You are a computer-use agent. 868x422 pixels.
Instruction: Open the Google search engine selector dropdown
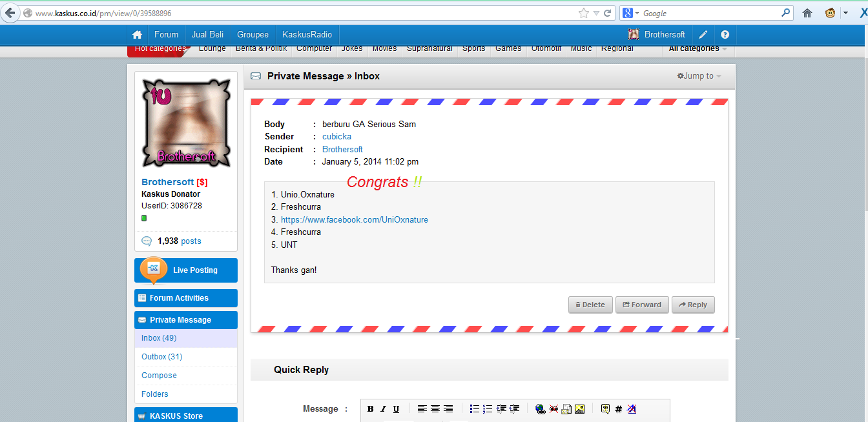tap(630, 13)
